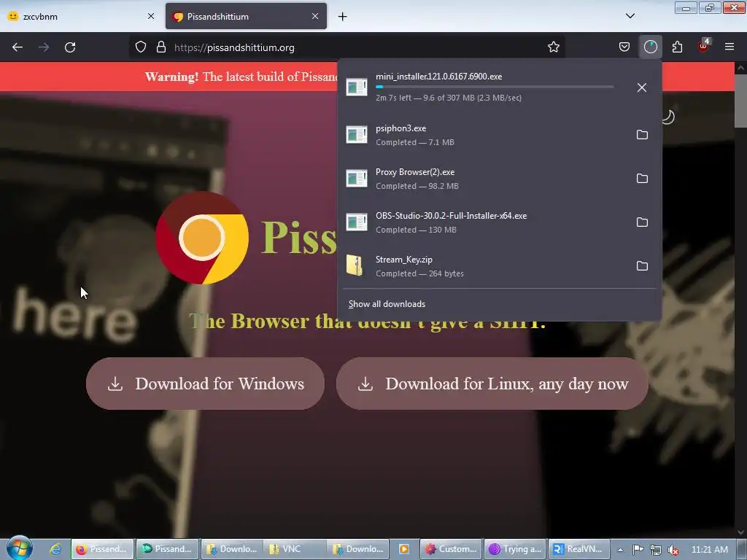The image size is (747, 560).
Task: Open the Pocket save icon
Action: click(x=624, y=47)
